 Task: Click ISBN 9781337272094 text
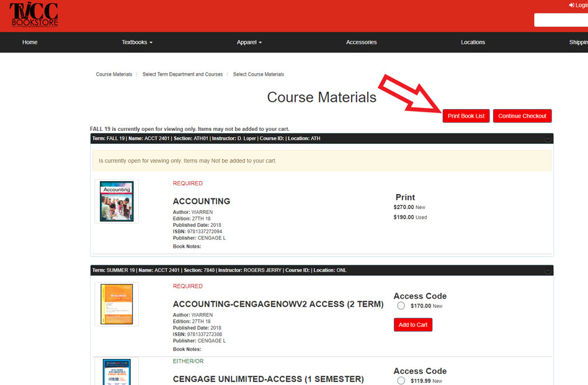click(197, 232)
